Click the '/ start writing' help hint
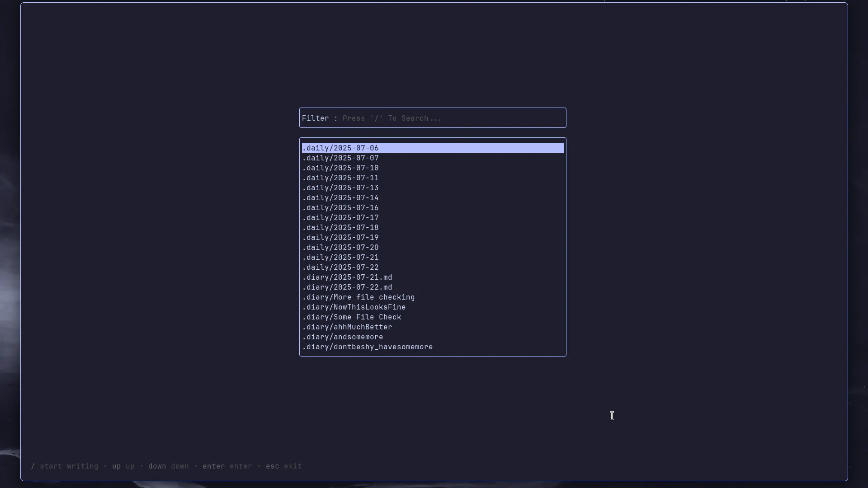The height and width of the screenshot is (488, 868). (65, 466)
